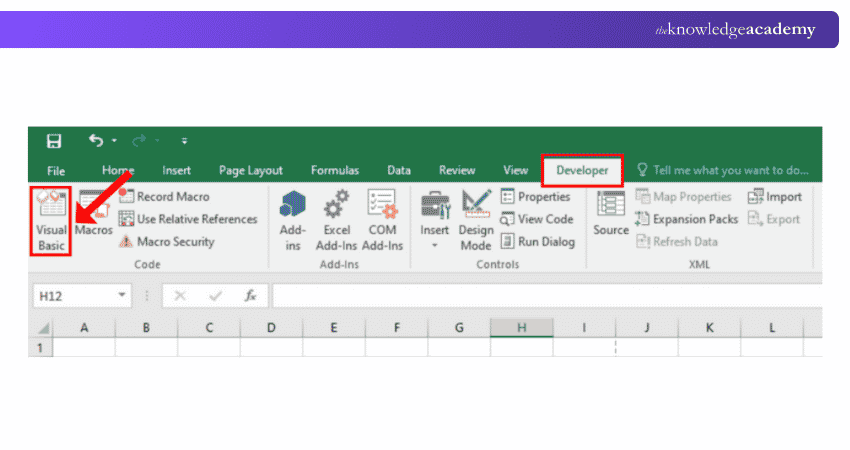Click the Undo arrow icon
The height and width of the screenshot is (450, 850).
pos(96,140)
